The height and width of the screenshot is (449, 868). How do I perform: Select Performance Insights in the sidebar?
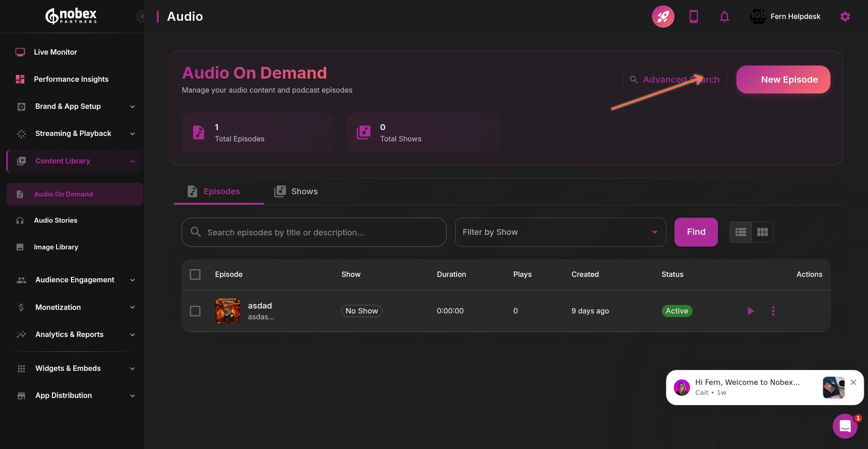tap(71, 79)
